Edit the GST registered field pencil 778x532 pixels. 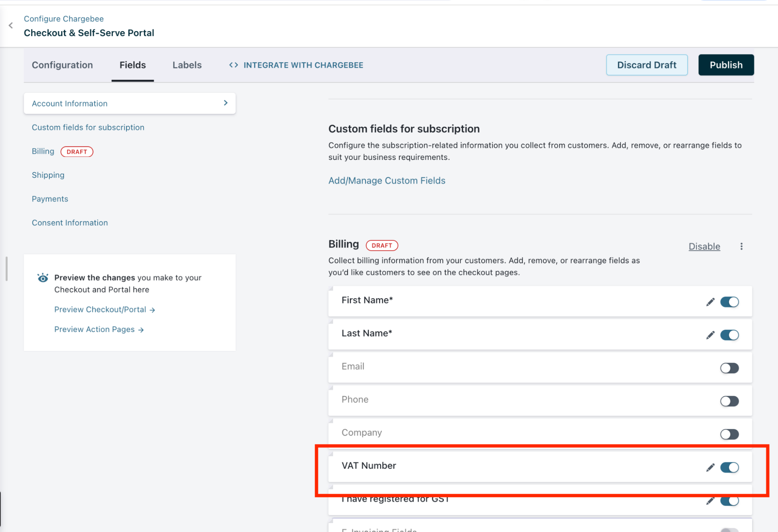click(x=710, y=501)
